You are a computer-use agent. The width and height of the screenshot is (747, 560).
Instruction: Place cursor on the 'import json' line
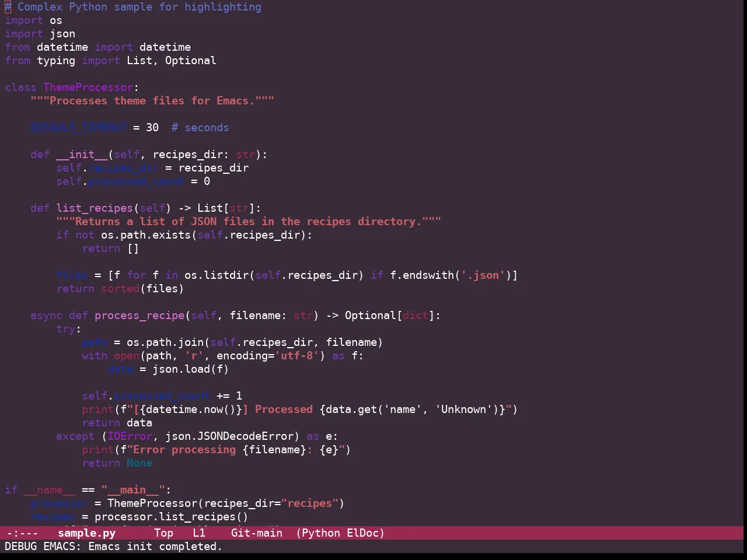[40, 34]
